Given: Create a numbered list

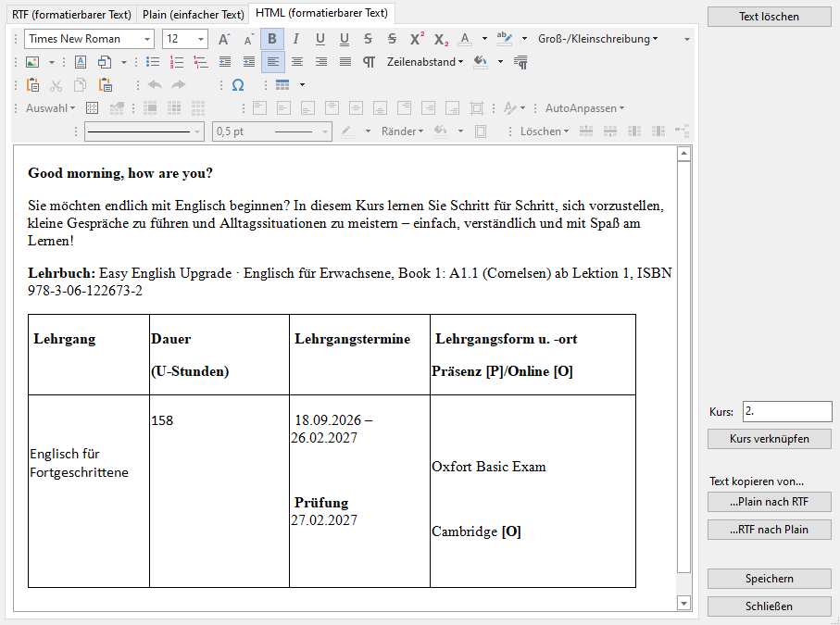Looking at the screenshot, I should [177, 62].
